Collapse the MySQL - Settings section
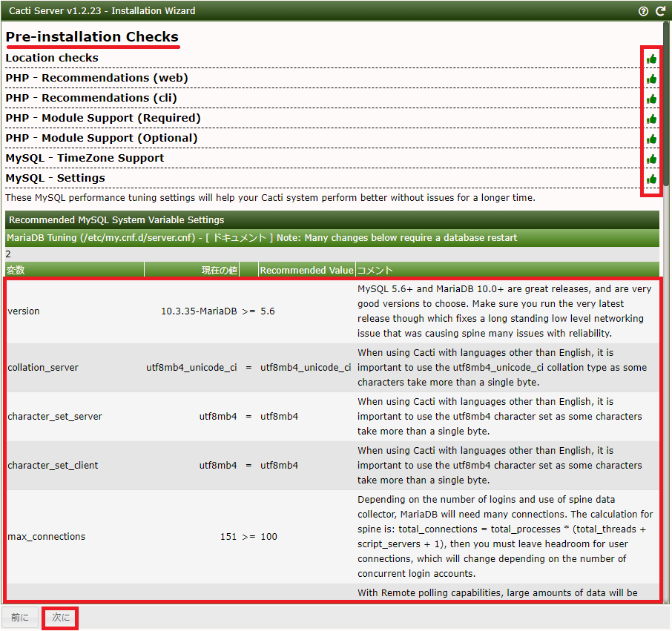Screen dimensions: 672x631 pos(55,178)
